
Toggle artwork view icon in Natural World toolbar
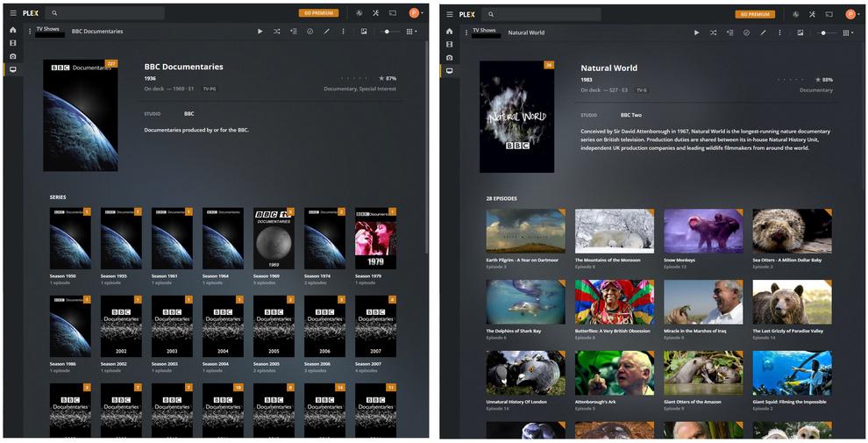tap(800, 32)
